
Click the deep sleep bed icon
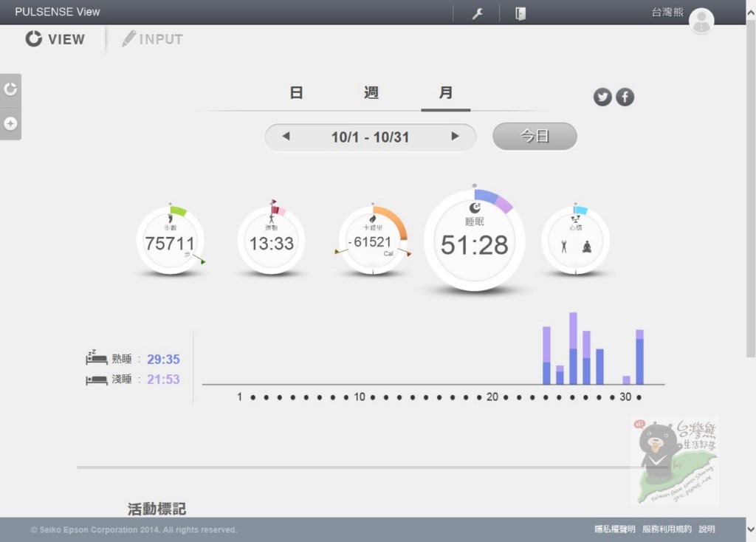pyautogui.click(x=97, y=357)
